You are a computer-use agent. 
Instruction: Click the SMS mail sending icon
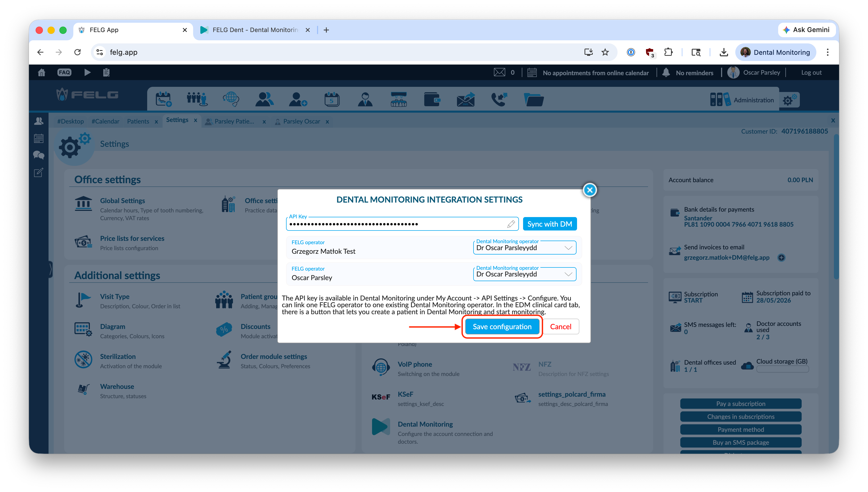(465, 99)
